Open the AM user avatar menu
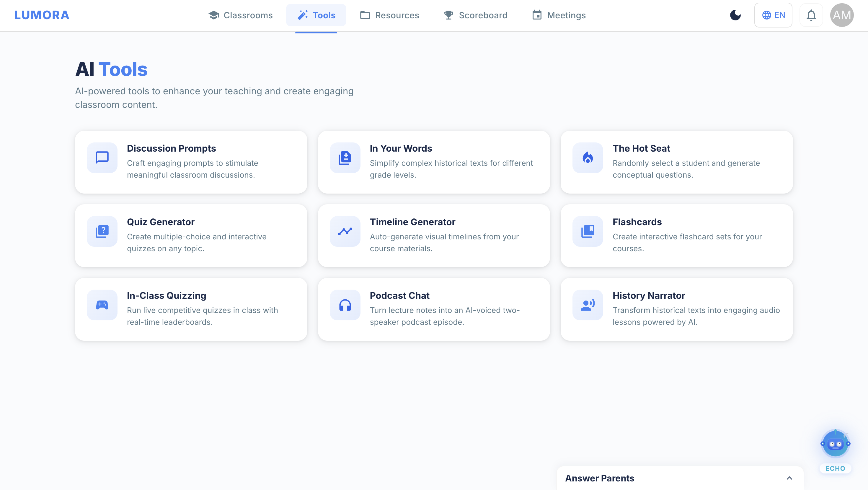This screenshot has height=490, width=868. pyautogui.click(x=842, y=15)
